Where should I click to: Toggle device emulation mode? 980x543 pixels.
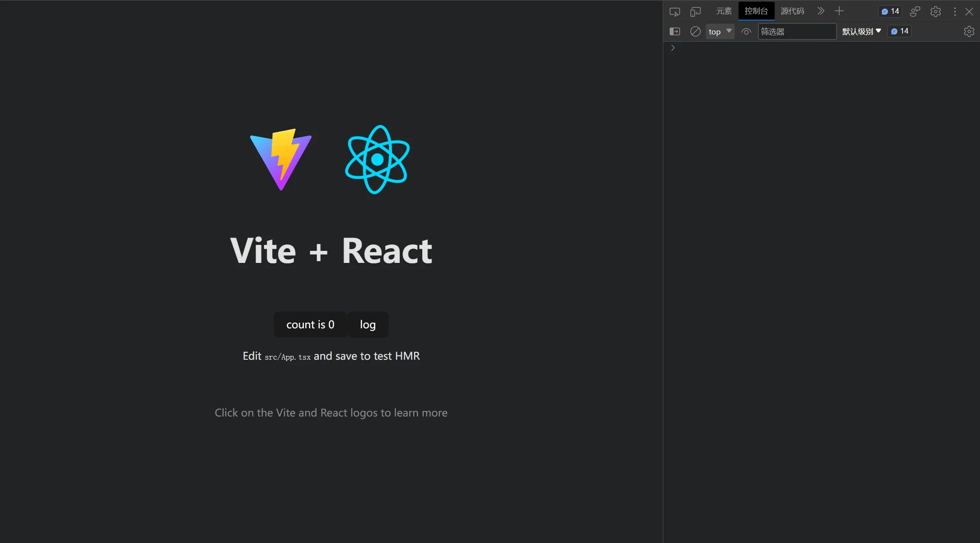pyautogui.click(x=695, y=12)
